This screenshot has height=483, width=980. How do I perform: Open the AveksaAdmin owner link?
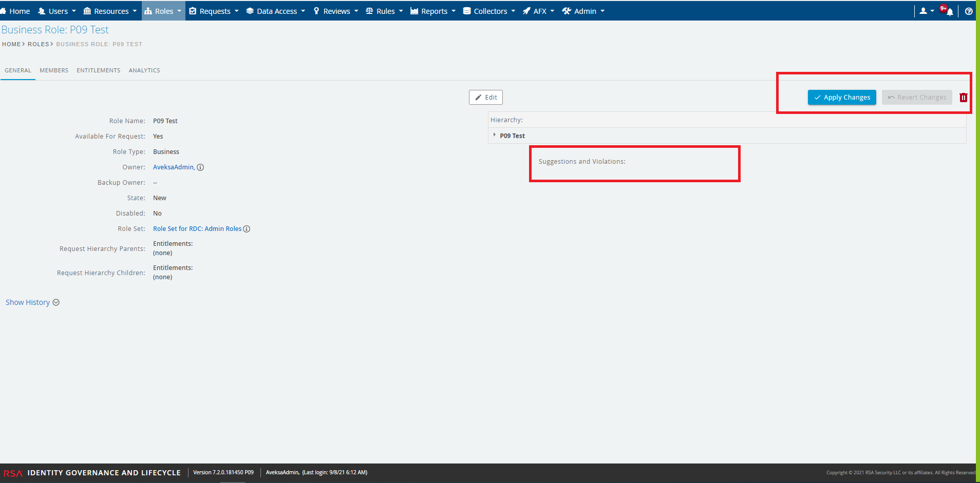click(173, 167)
